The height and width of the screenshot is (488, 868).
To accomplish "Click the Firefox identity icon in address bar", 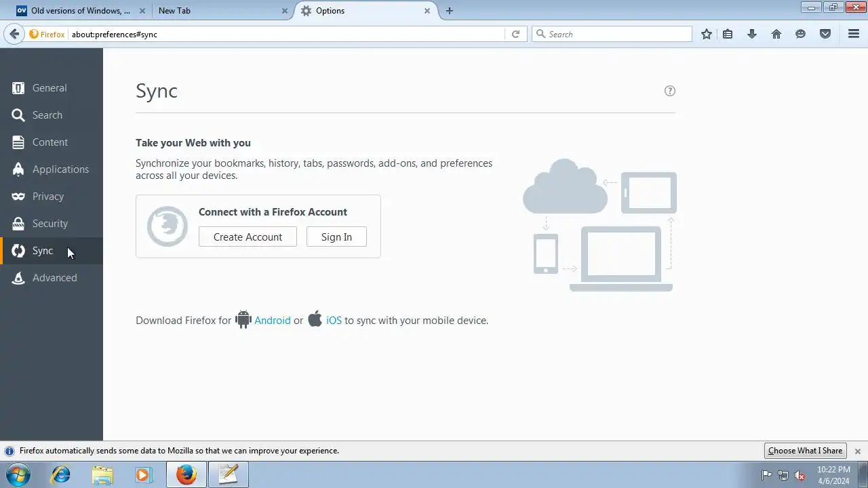I will point(47,34).
